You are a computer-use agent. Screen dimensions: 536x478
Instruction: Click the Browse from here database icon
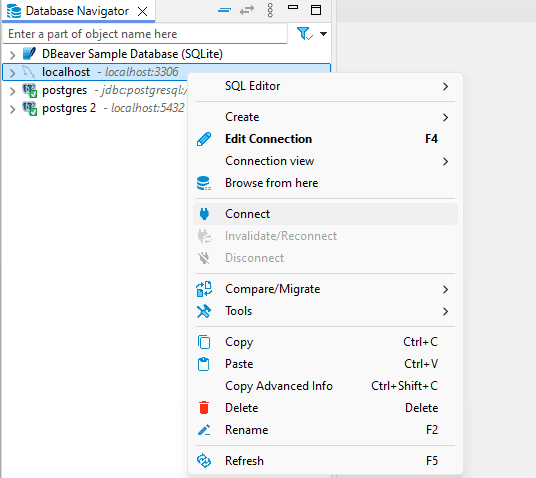204,183
